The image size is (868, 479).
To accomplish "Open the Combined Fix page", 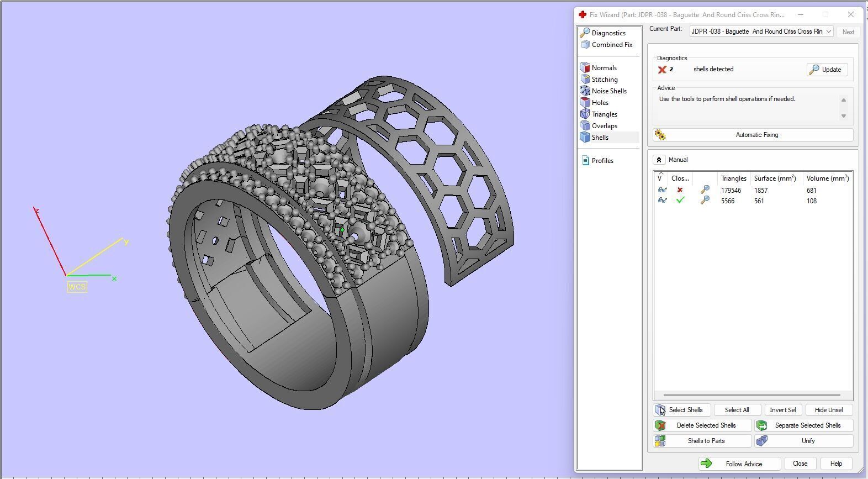I will pyautogui.click(x=612, y=45).
